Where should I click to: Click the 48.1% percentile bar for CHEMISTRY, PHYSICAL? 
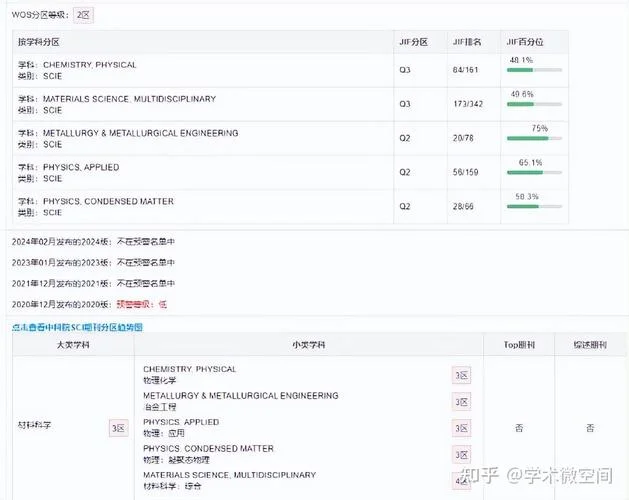pos(534,70)
